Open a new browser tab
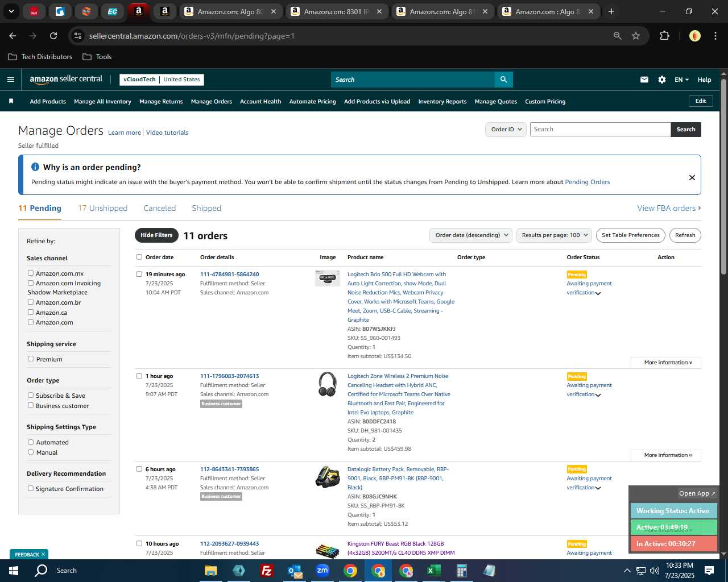The image size is (728, 582). [x=611, y=11]
